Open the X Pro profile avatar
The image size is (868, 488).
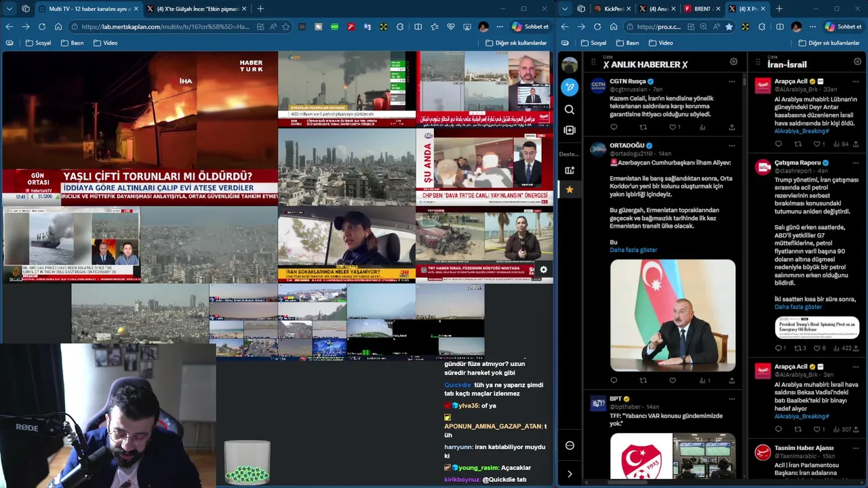tap(570, 64)
